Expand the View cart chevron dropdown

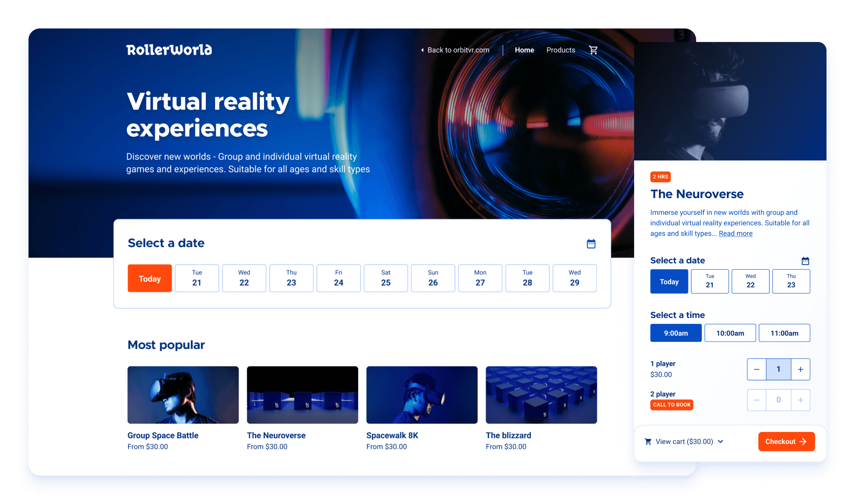(x=720, y=441)
